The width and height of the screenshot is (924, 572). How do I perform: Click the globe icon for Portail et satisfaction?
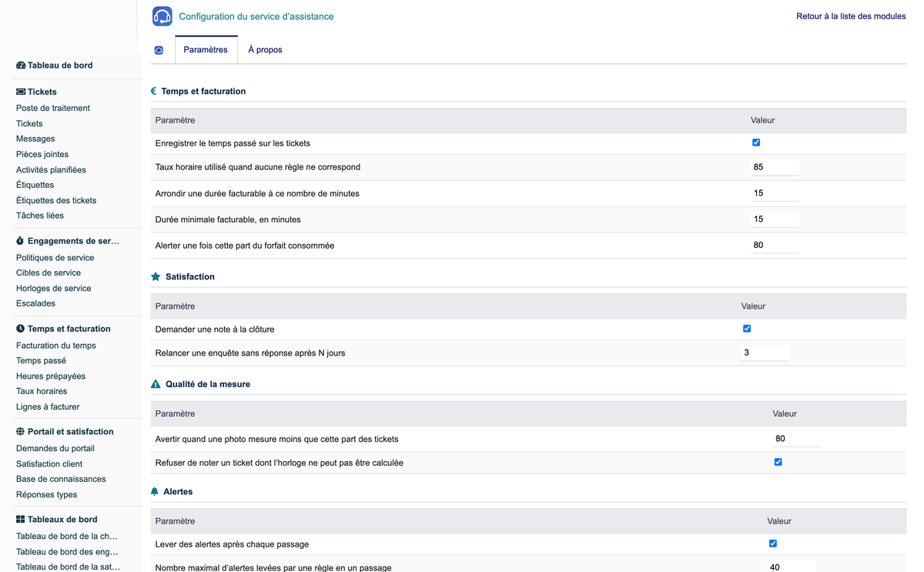pos(21,432)
